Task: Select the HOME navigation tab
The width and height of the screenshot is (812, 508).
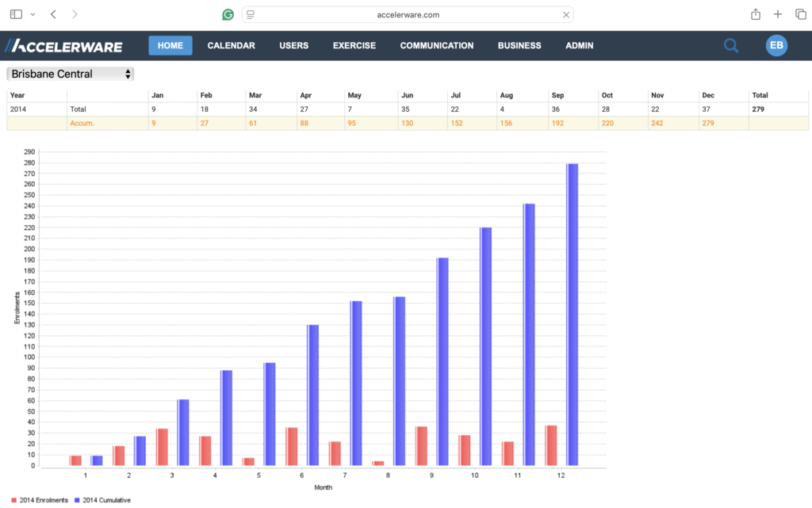Action: (x=170, y=46)
